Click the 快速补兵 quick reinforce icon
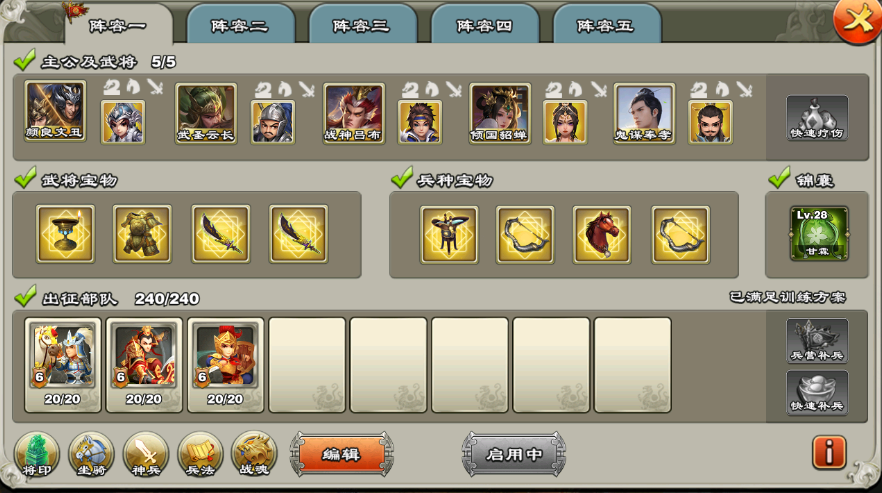 (x=817, y=392)
